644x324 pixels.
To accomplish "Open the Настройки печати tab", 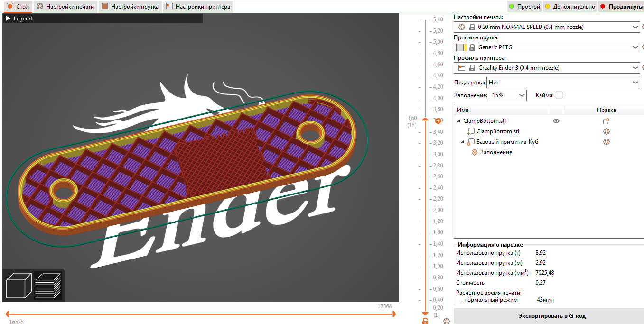I will (65, 7).
